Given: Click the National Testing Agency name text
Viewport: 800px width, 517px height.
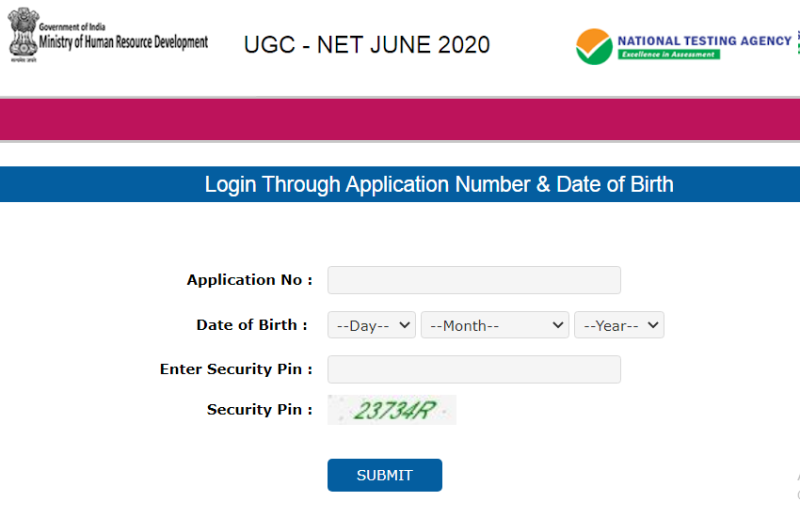Looking at the screenshot, I should tap(704, 41).
